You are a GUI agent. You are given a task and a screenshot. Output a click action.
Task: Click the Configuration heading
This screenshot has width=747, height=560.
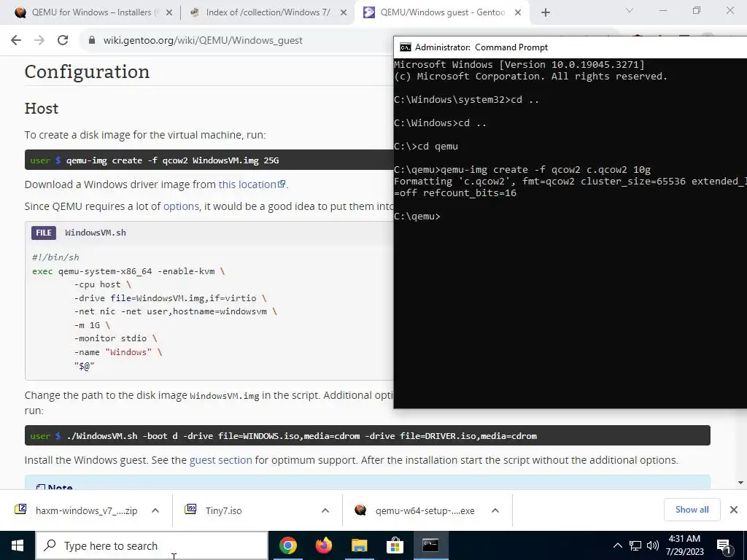pyautogui.click(x=88, y=71)
